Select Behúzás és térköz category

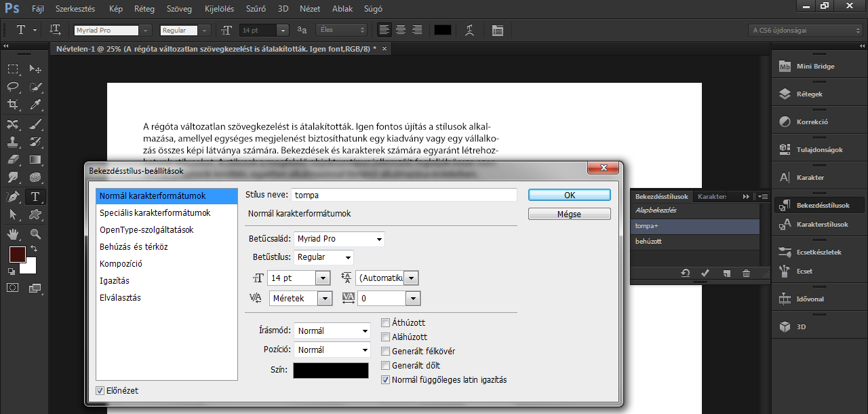pos(167,247)
